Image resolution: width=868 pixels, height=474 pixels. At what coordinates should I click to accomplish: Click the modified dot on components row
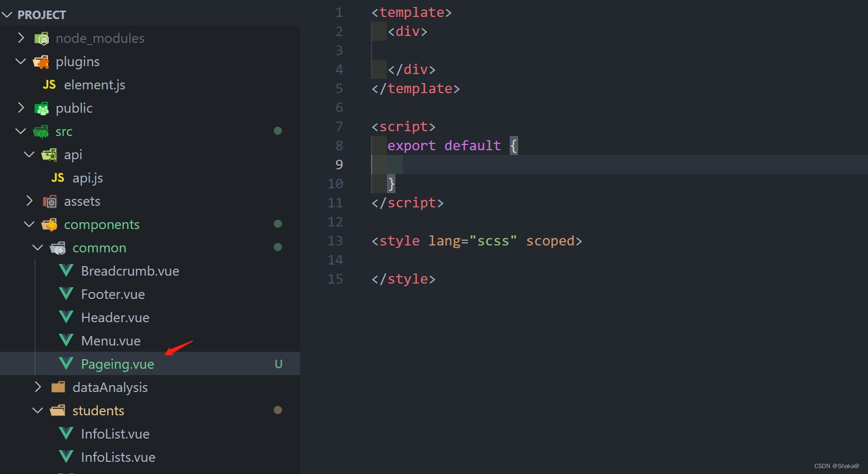pos(278,224)
